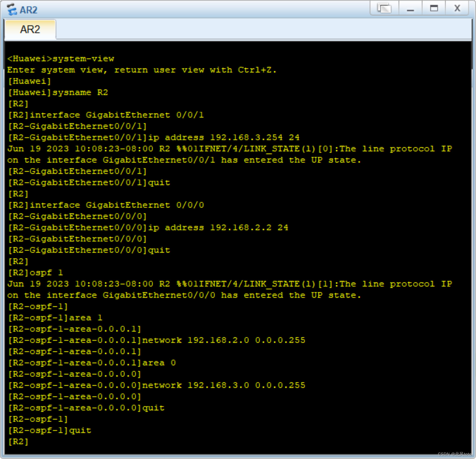The image size is (476, 459).
Task: Click 'network 192.168.3.0 0.0.0.255' line
Action: 157,385
